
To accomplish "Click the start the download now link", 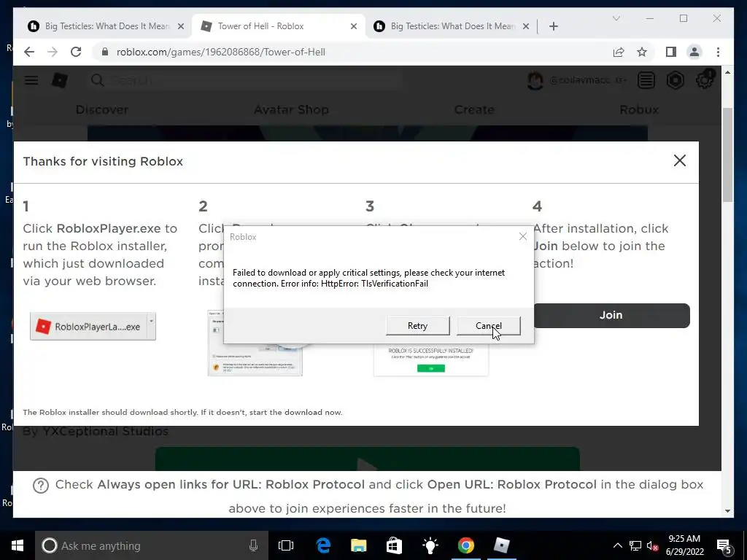I will pos(295,413).
